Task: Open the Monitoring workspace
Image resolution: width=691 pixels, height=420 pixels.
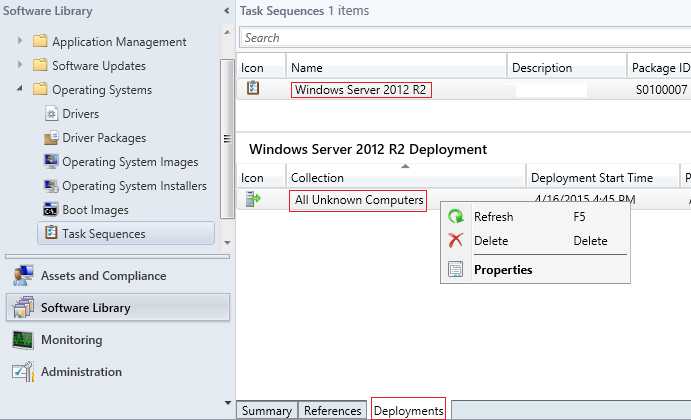Action: pyautogui.click(x=118, y=340)
